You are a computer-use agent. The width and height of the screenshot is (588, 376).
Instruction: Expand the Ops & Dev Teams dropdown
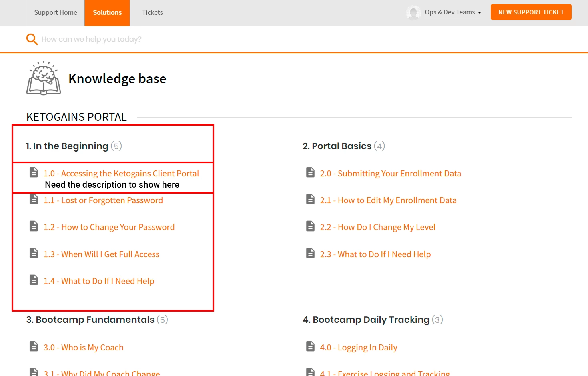tap(453, 12)
